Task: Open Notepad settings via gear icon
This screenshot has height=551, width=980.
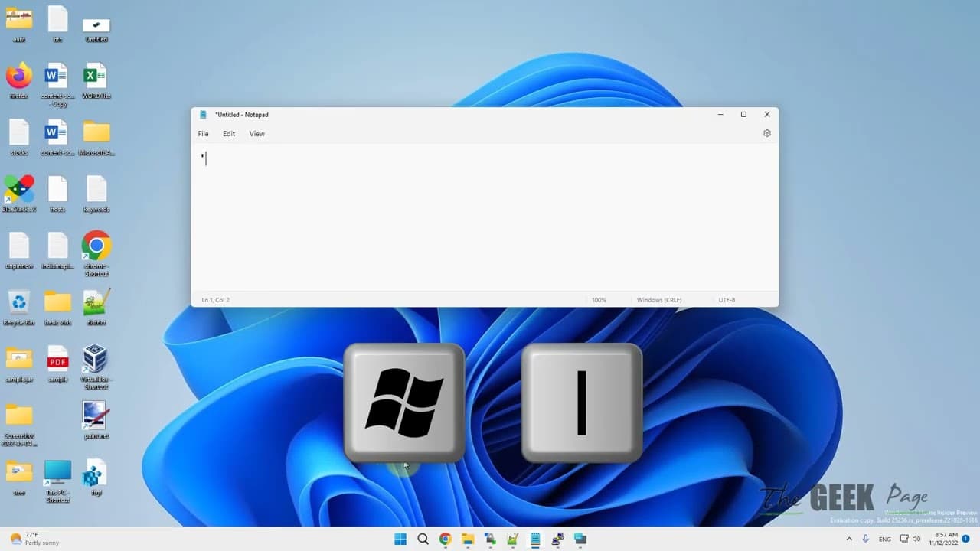Action: tap(767, 133)
